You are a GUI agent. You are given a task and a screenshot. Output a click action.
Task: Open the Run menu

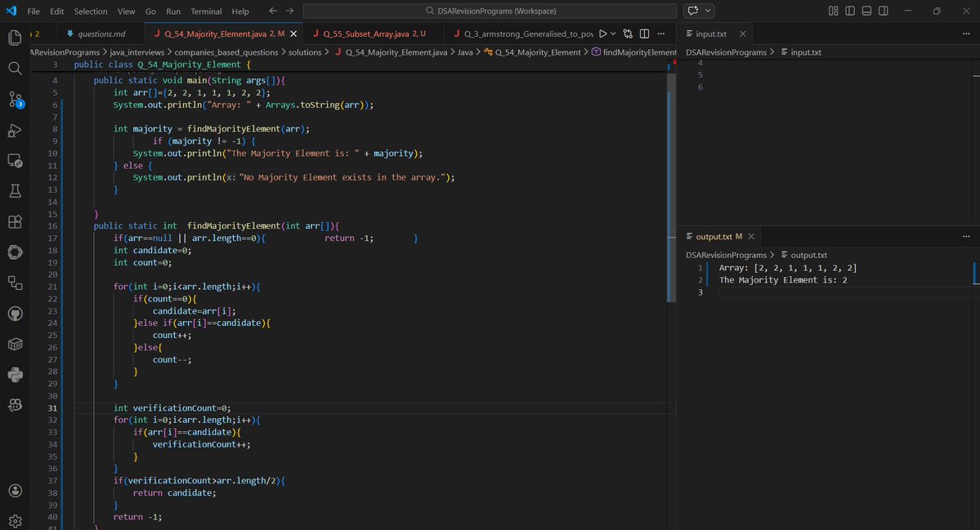click(x=173, y=11)
